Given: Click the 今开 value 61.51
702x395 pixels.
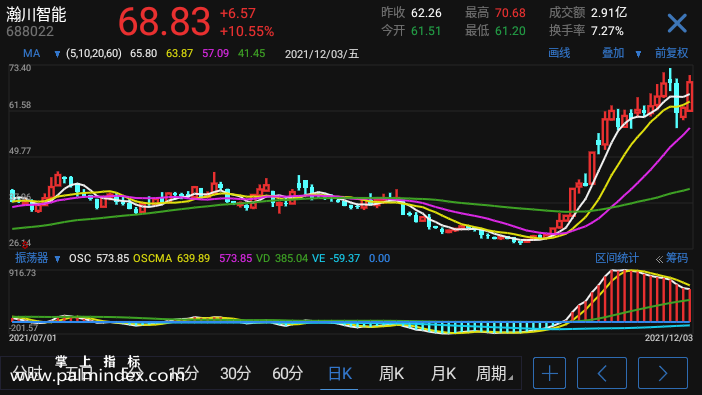Looking at the screenshot, I should [426, 31].
